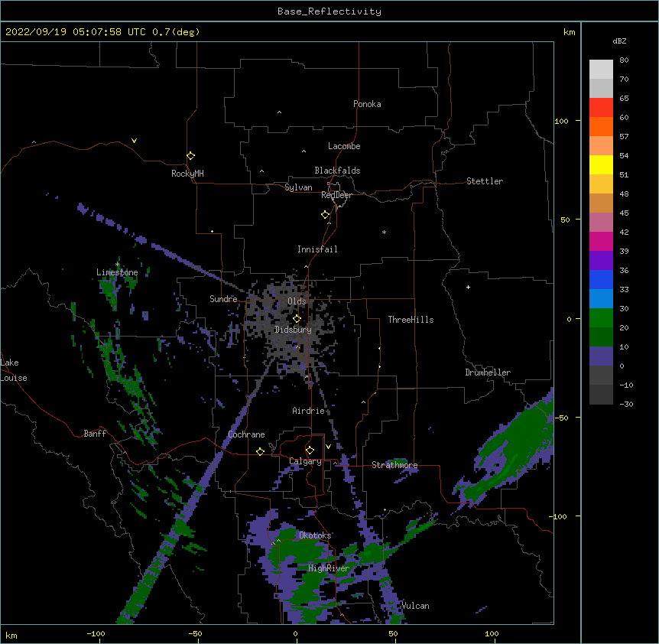Click the 20 dBZ dark green swatch
Screen dimensions: 659x644
coord(601,337)
